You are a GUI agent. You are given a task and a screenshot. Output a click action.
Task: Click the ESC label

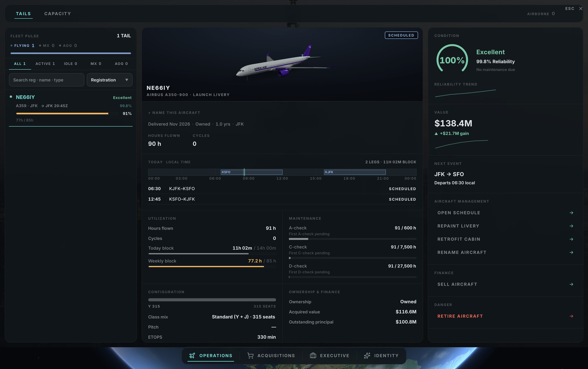[x=570, y=9]
